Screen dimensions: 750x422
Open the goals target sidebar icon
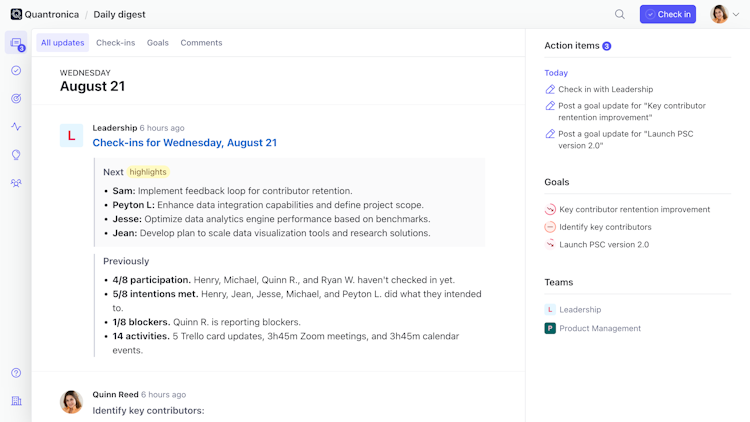coord(16,99)
